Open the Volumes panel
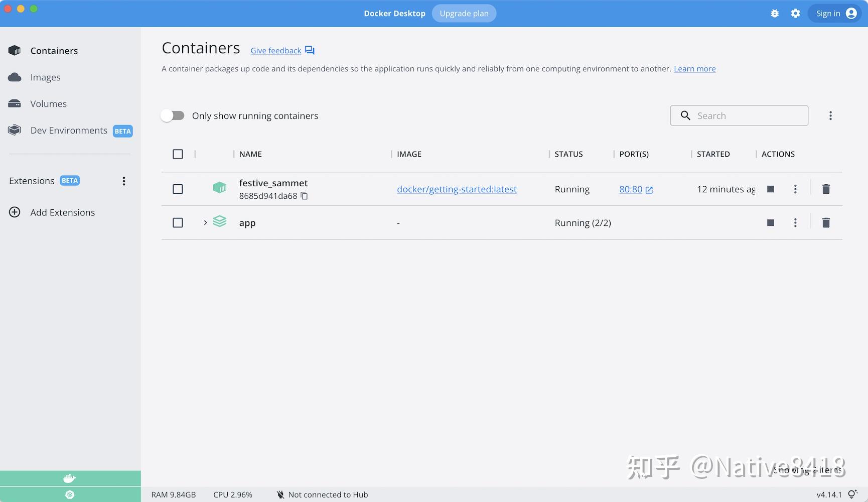 click(48, 103)
